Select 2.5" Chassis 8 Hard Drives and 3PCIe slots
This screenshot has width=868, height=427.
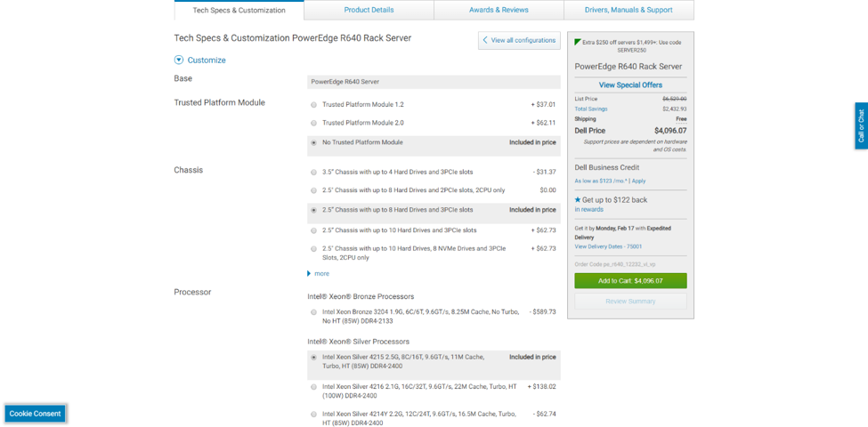click(314, 210)
